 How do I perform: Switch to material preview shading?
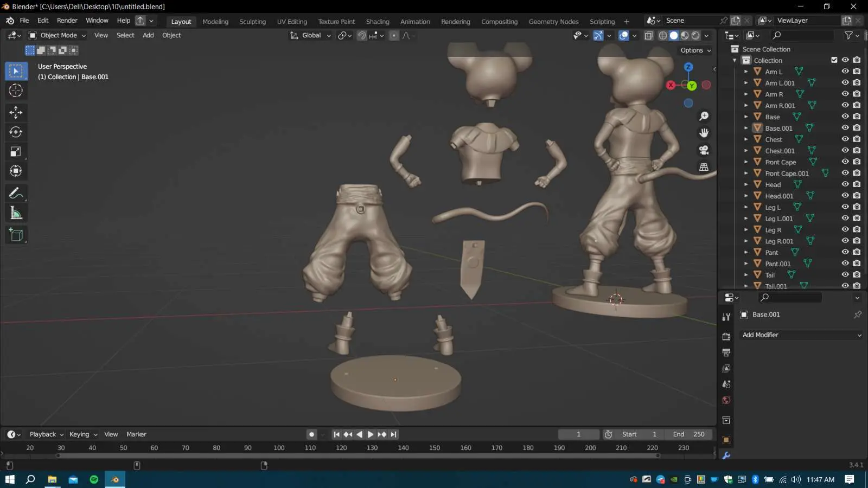pos(685,35)
